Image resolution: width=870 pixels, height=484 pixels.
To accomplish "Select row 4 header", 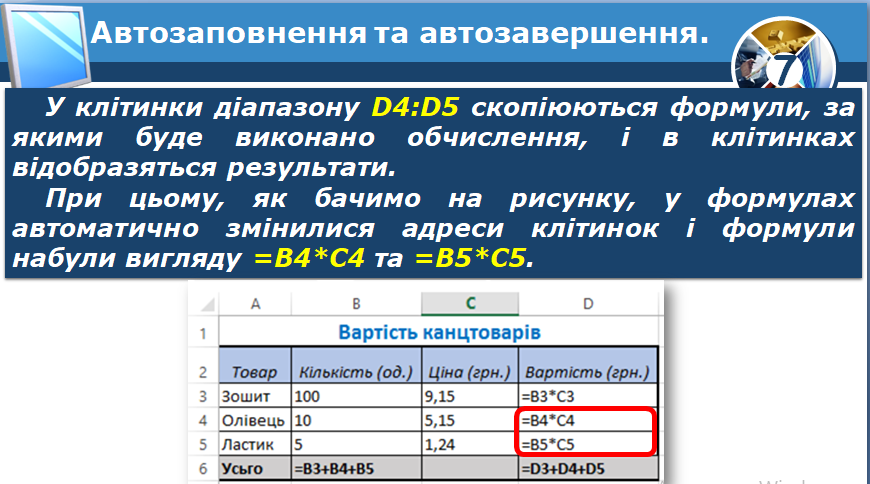I will pyautogui.click(x=204, y=420).
